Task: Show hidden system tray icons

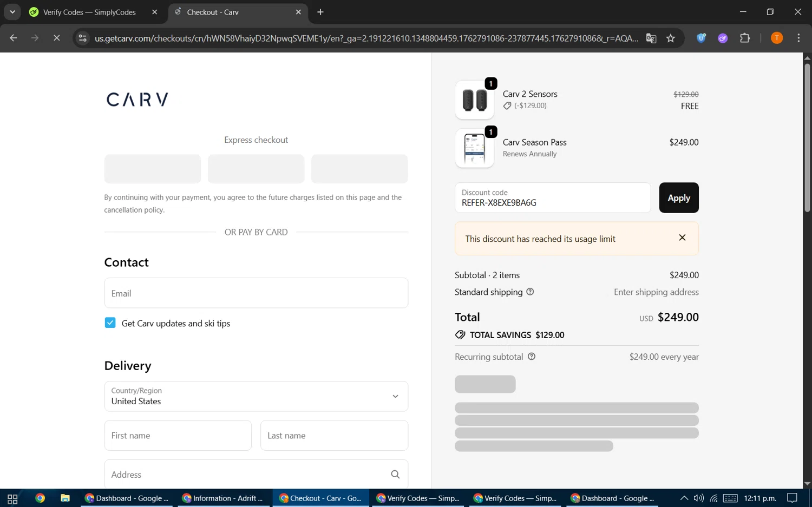Action: [x=684, y=498]
